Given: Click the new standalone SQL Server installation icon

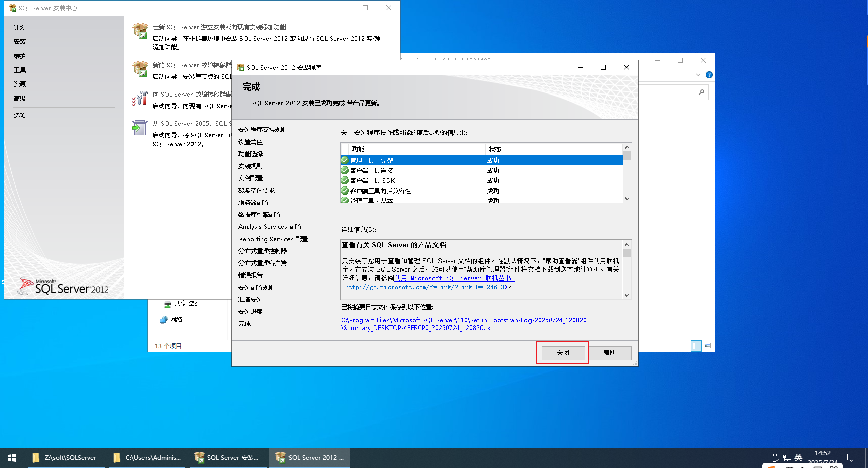Looking at the screenshot, I should [140, 31].
